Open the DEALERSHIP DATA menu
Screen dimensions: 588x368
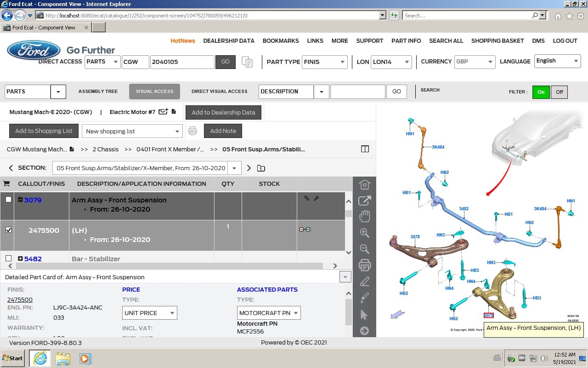[x=229, y=40]
